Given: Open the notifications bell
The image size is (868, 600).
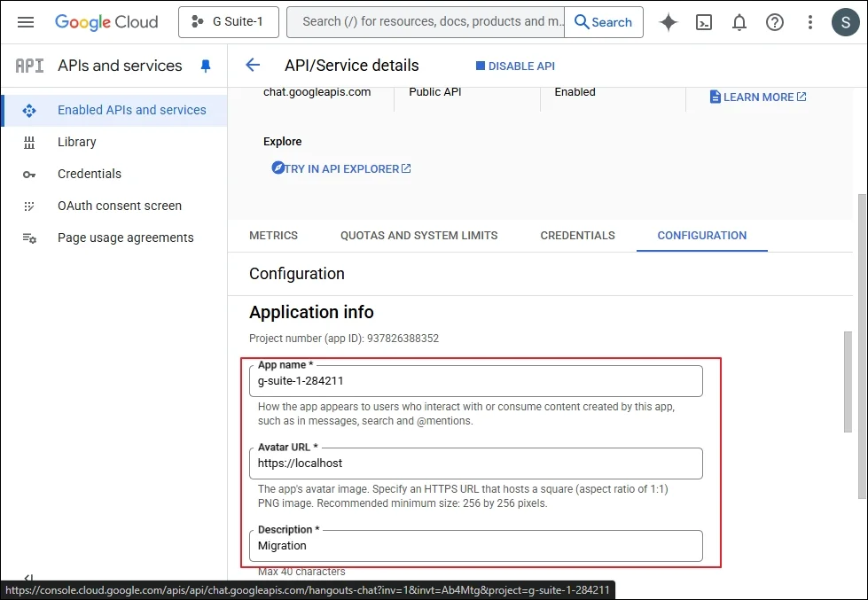Looking at the screenshot, I should click(739, 22).
